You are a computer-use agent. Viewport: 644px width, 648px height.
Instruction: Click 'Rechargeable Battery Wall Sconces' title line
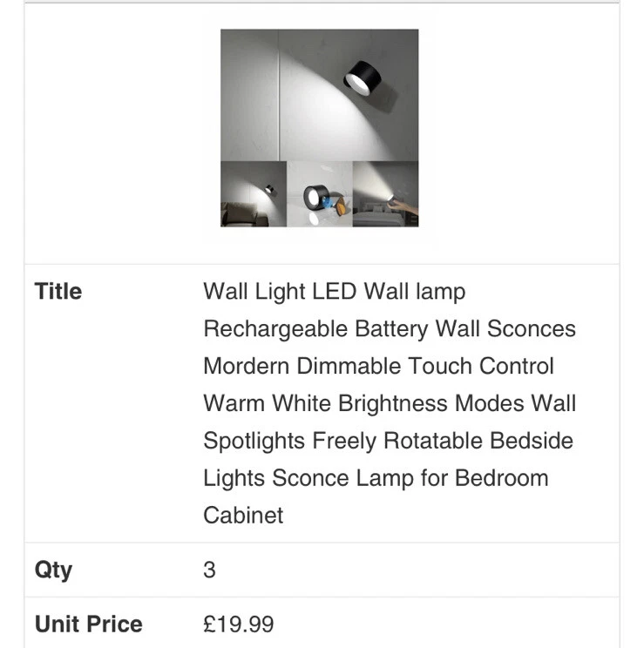390,329
